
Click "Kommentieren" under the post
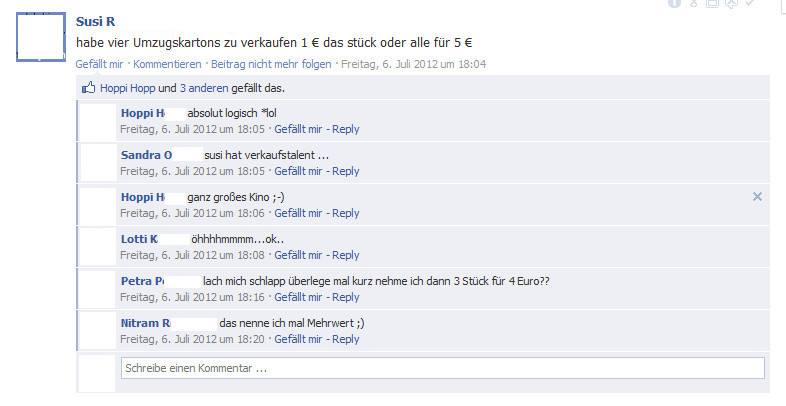tap(167, 64)
